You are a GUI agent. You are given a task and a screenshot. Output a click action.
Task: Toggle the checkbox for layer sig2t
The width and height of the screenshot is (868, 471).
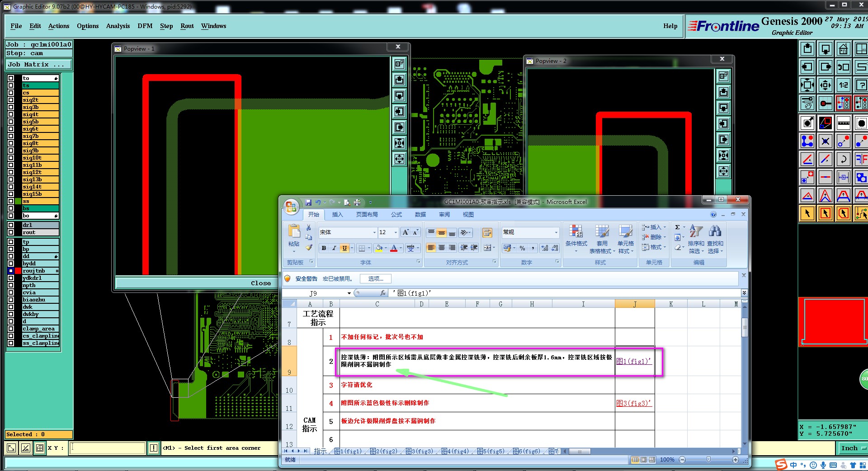[x=11, y=100]
